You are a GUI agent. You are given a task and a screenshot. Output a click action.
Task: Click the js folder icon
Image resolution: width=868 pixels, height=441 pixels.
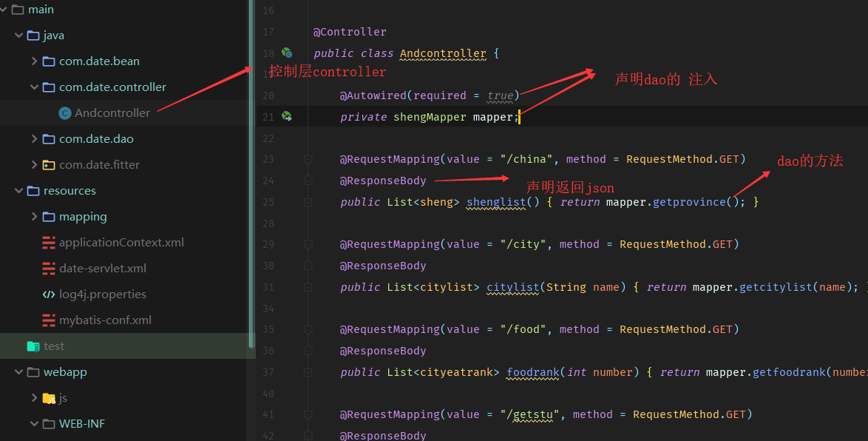click(x=49, y=398)
